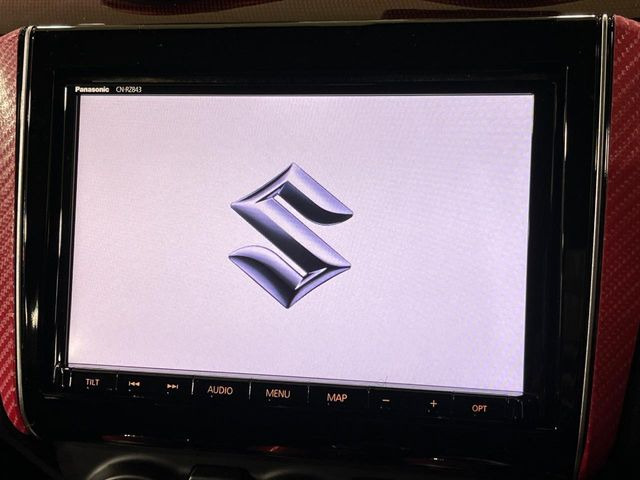Tap the Suzuki logo on screen
The height and width of the screenshot is (480, 640).
291,235
